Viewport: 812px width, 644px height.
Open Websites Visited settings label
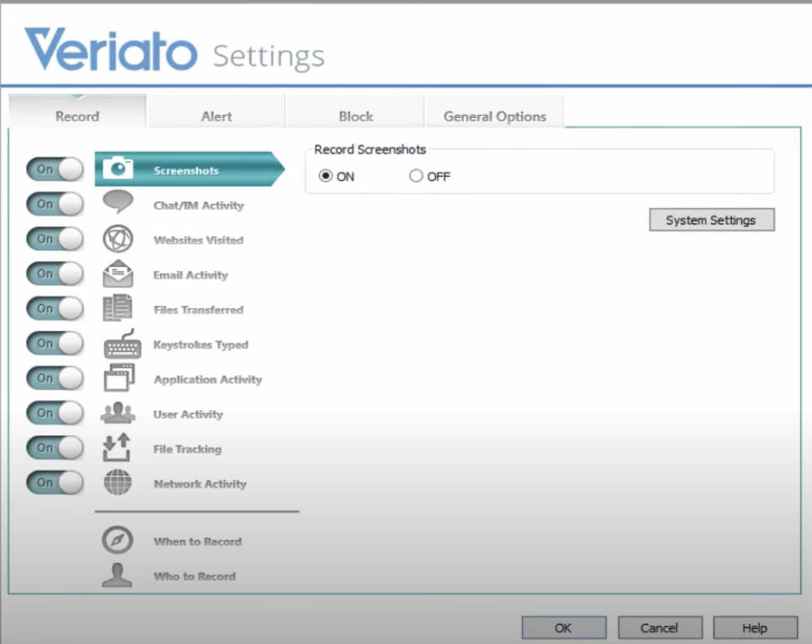pos(199,241)
